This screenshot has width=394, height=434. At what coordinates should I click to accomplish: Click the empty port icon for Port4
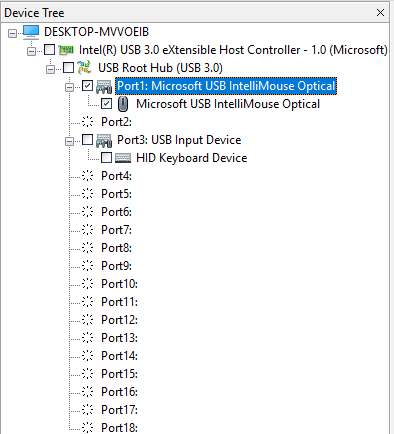87,176
